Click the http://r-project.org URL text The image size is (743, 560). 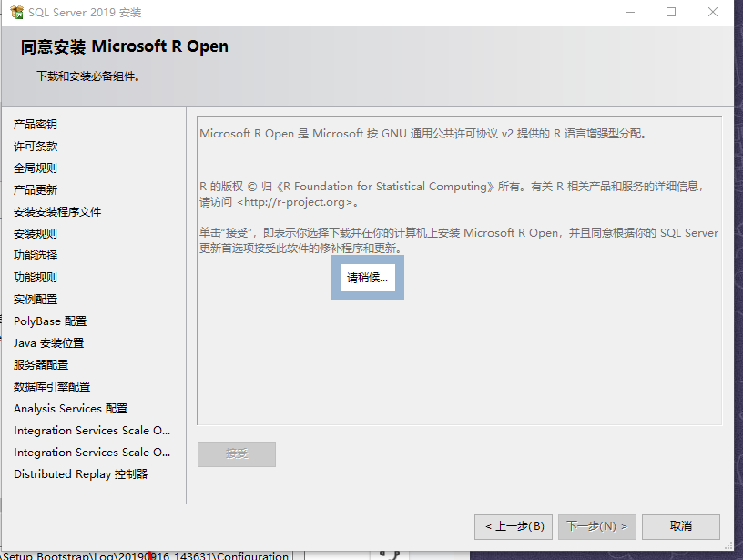298,202
